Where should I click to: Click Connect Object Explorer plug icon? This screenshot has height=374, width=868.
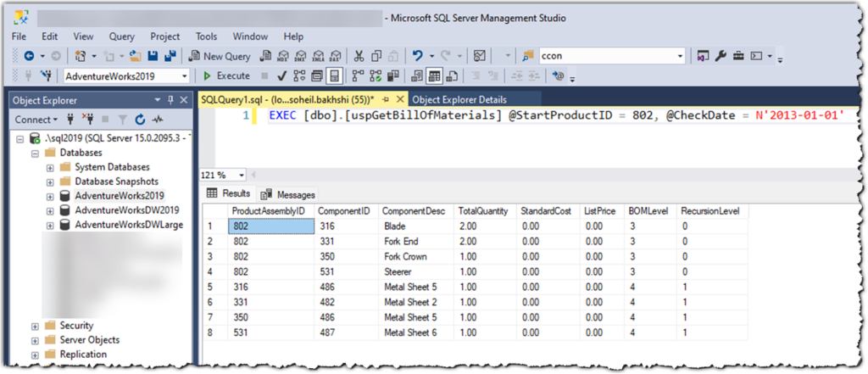[70, 119]
